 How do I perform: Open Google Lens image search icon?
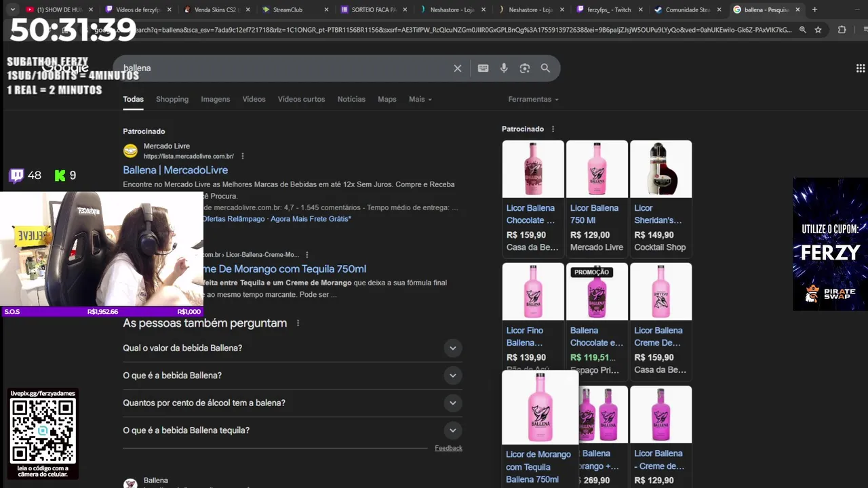click(x=524, y=68)
